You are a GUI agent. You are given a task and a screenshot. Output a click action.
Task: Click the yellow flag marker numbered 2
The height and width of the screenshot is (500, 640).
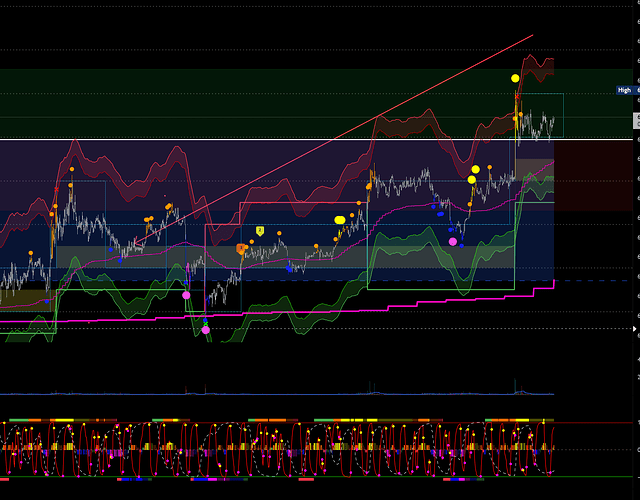259,230
